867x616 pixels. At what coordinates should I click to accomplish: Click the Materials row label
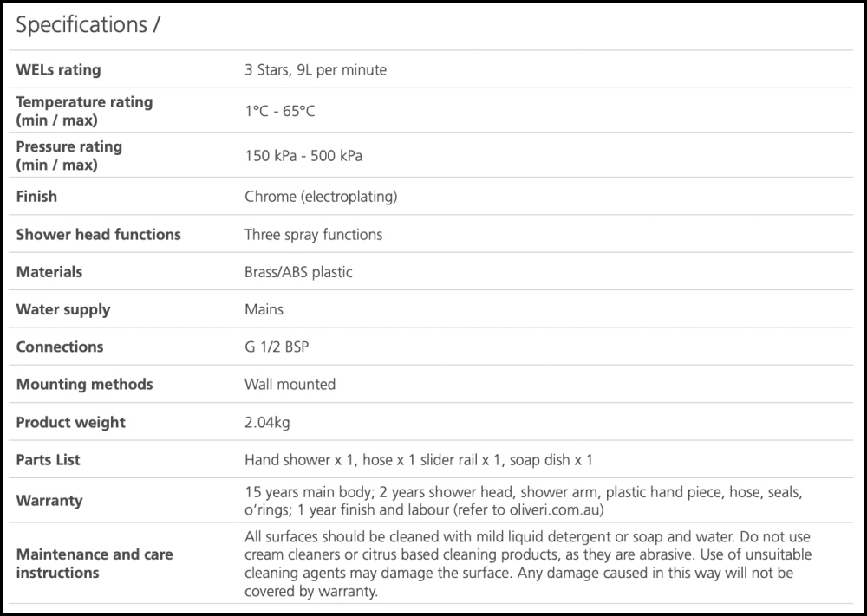49,272
